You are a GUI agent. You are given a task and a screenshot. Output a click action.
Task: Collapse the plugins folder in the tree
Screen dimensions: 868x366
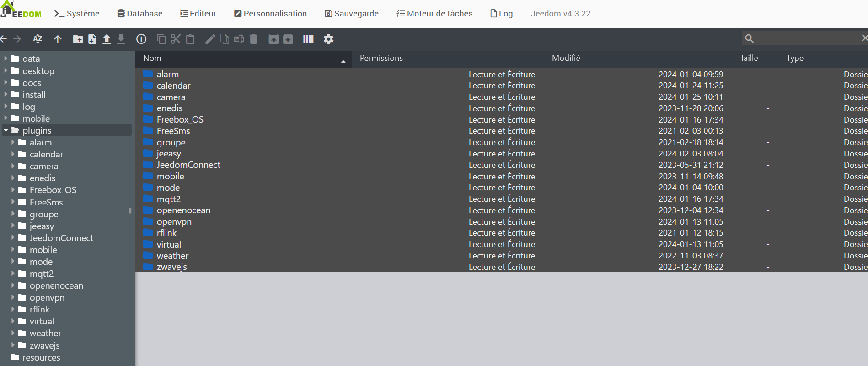[5, 130]
